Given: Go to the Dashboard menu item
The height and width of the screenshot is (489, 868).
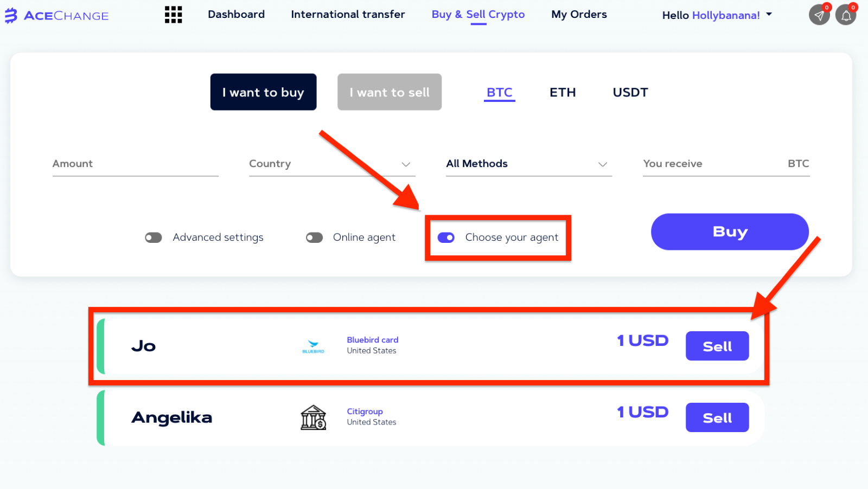Looking at the screenshot, I should [x=237, y=15].
